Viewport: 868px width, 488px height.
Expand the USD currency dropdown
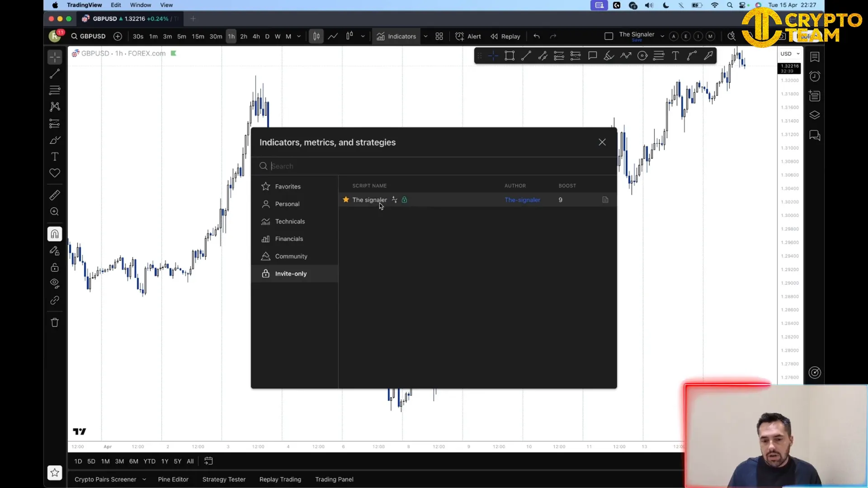coord(790,54)
